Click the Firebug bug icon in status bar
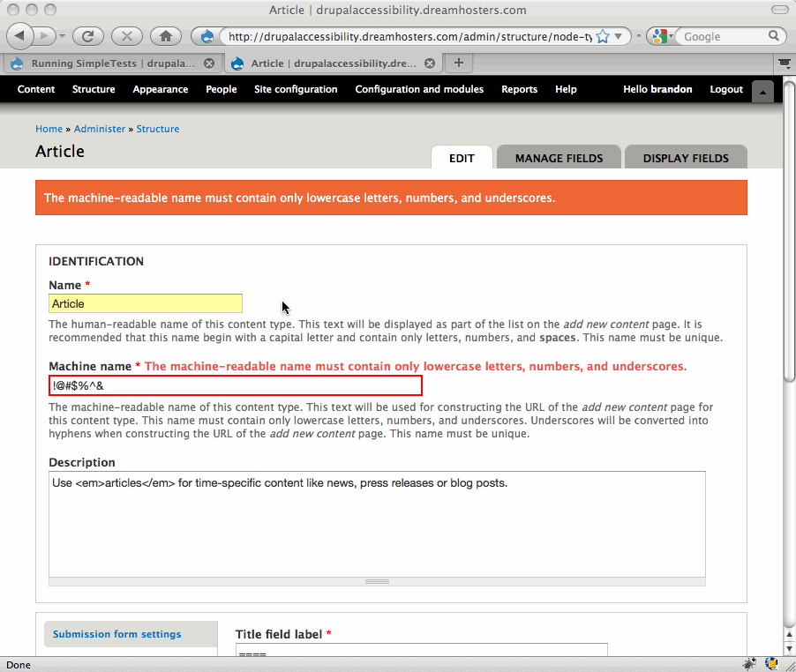 pyautogui.click(x=749, y=663)
